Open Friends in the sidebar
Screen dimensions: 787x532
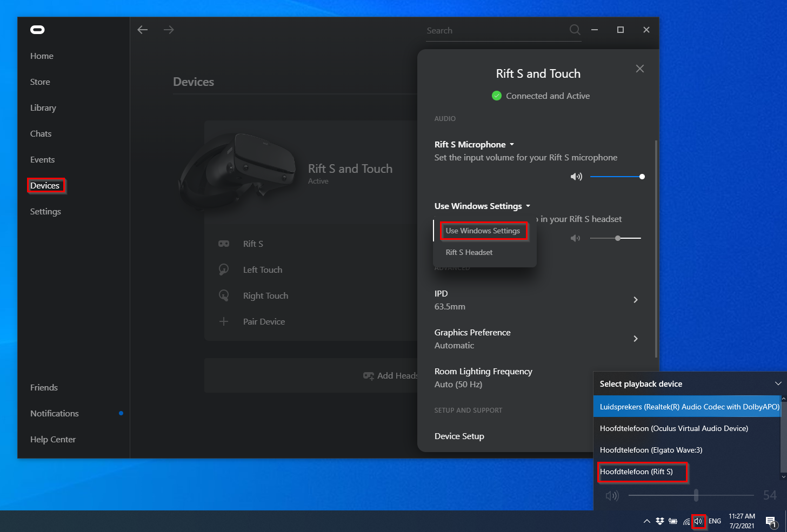(x=44, y=387)
